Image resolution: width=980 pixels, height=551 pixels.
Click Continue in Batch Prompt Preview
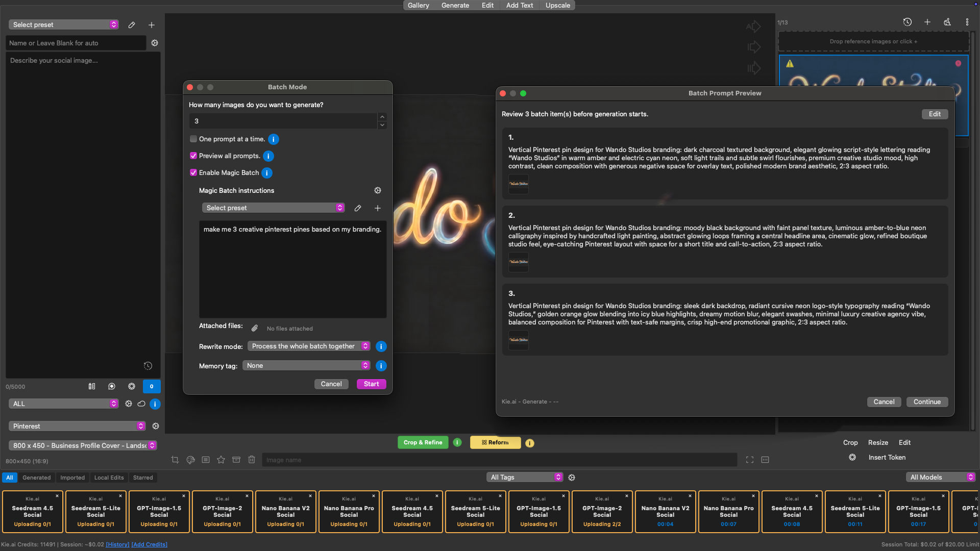coord(927,402)
